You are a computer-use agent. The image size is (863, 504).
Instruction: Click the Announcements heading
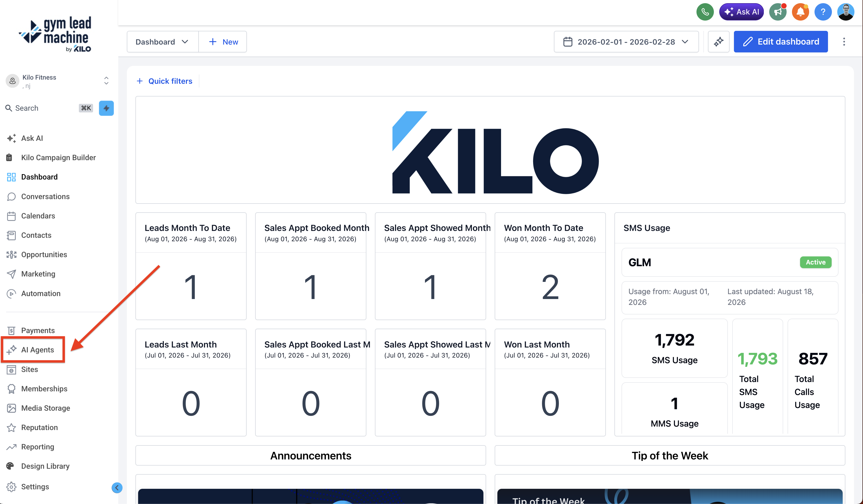[x=311, y=456]
